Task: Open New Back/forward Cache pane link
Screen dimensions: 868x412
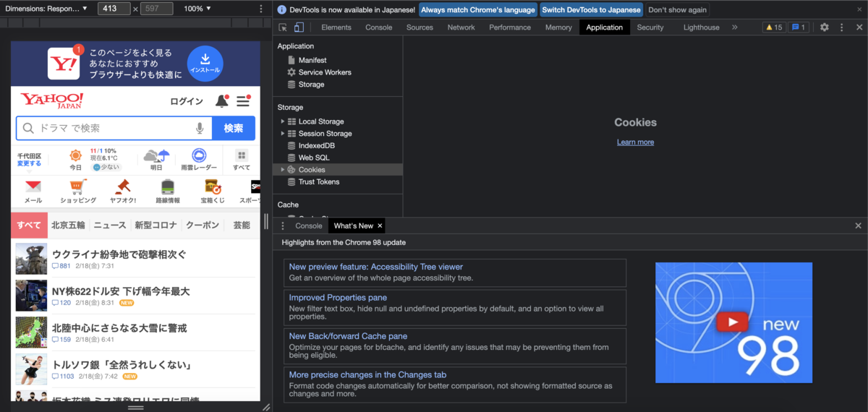Action: click(348, 336)
